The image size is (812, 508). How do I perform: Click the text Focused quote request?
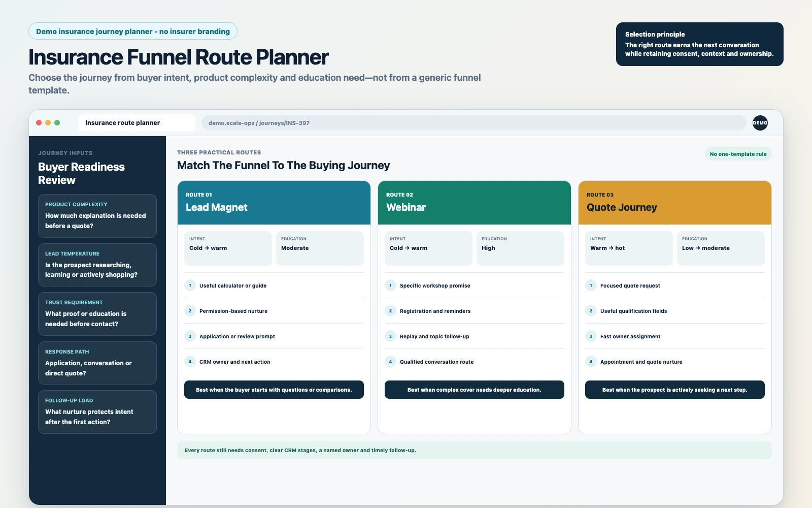coord(630,286)
